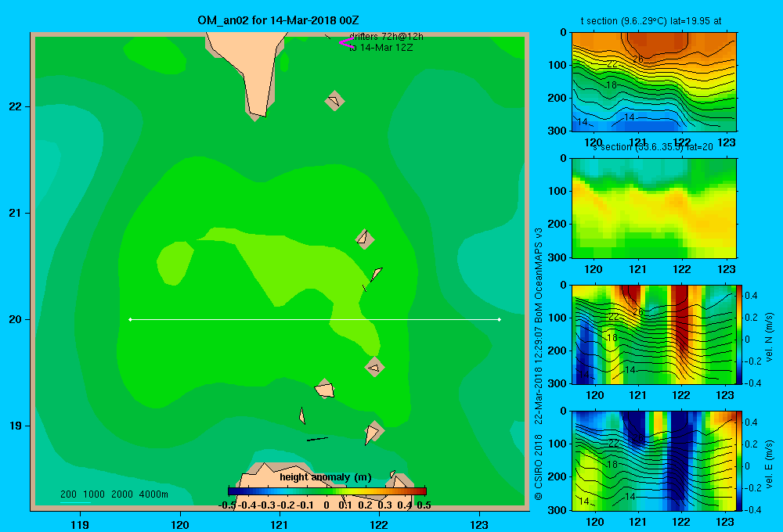Click longitude label 123 on the main map axis
The height and width of the screenshot is (532, 783).
[x=479, y=524]
